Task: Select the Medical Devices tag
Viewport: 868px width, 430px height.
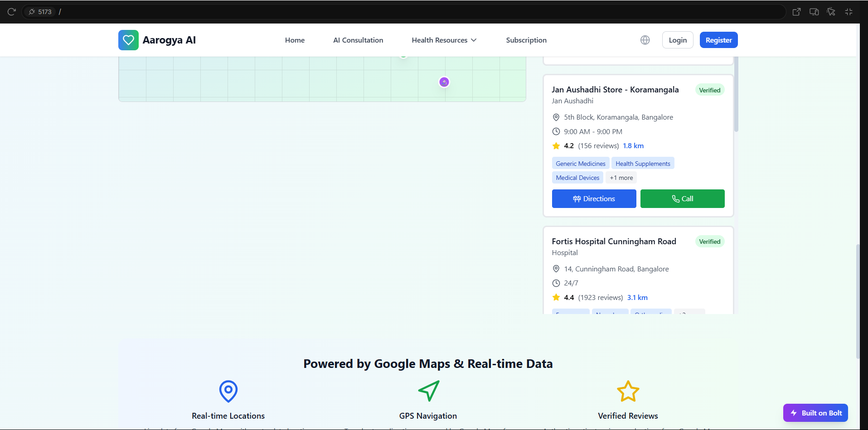Action: click(x=577, y=178)
